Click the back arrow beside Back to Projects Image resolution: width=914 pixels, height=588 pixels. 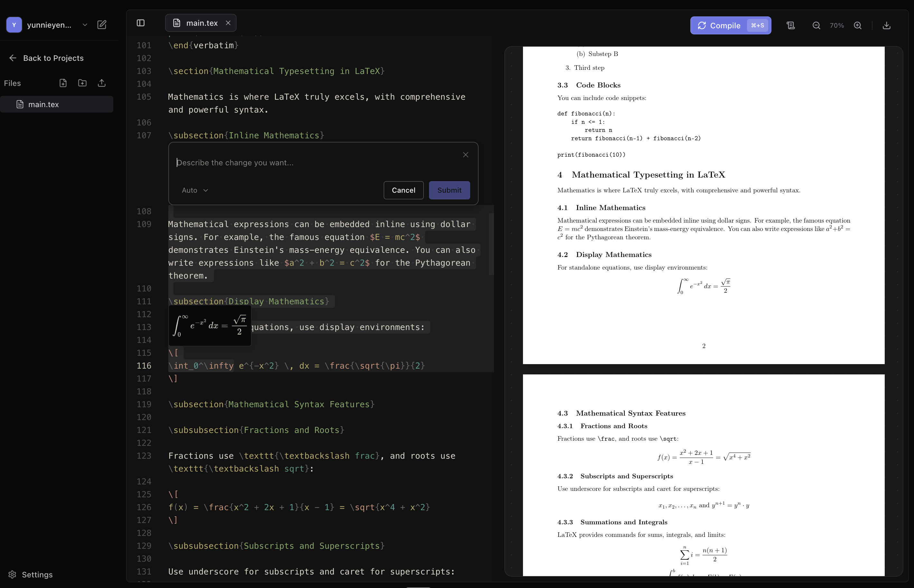13,58
